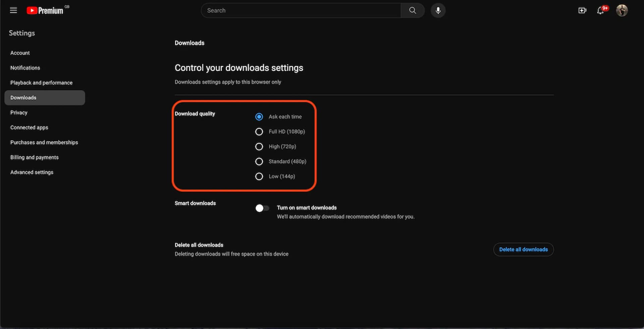Open the Create video icon
Image resolution: width=644 pixels, height=329 pixels.
(x=582, y=11)
